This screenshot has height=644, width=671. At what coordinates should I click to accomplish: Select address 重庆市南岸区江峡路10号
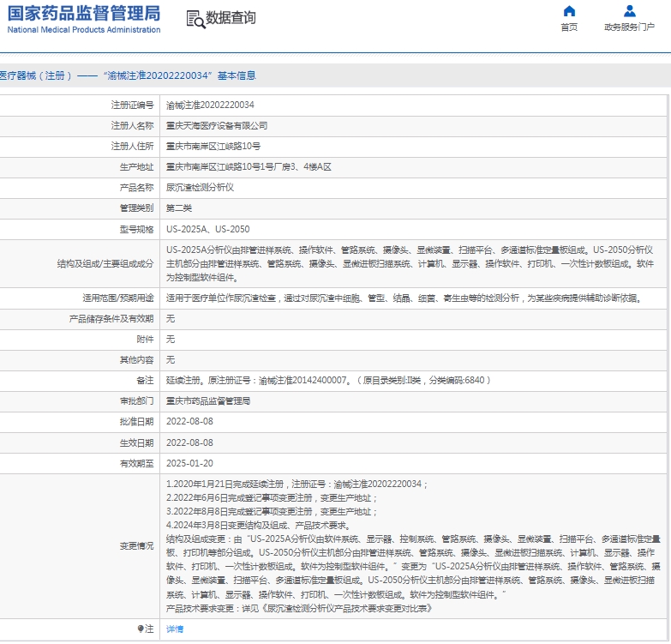pos(213,146)
